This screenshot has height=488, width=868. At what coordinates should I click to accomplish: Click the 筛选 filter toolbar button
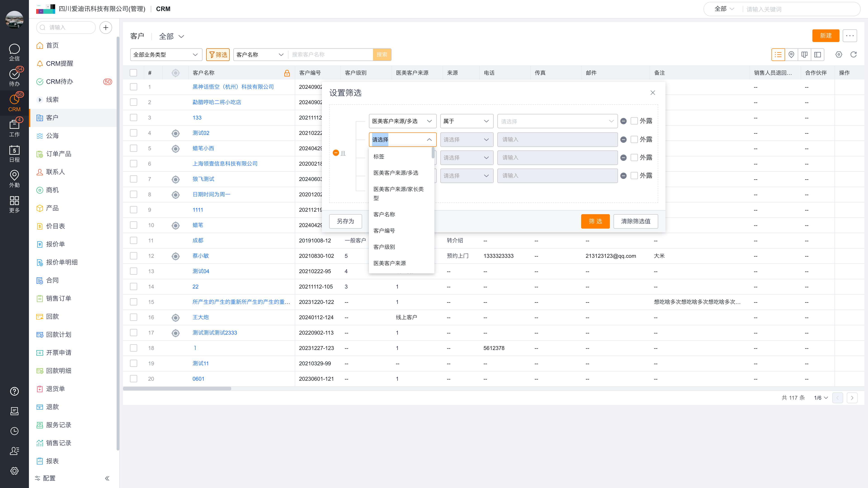[218, 54]
